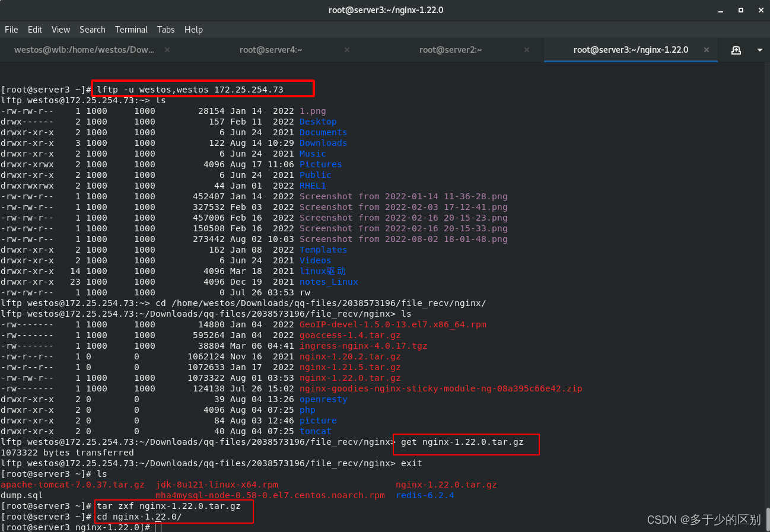Click the nginx-goodies sticky module zip file
The height and width of the screenshot is (532, 770).
(441, 388)
